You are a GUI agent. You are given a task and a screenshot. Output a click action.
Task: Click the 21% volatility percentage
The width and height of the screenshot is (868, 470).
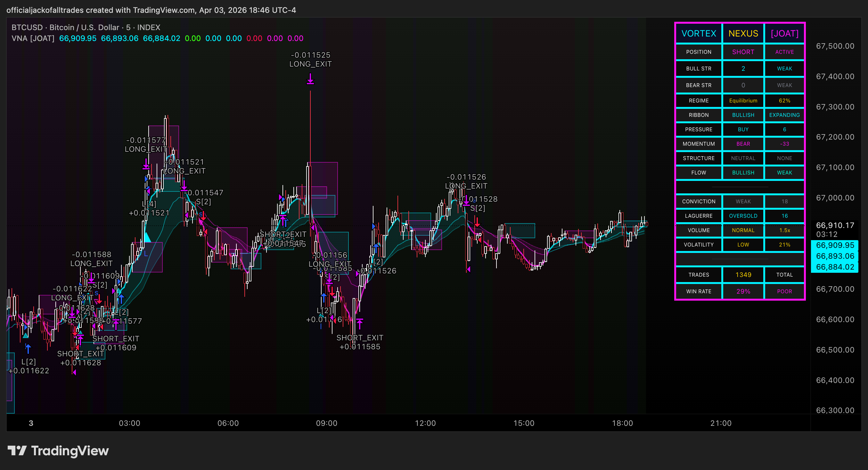click(x=784, y=245)
